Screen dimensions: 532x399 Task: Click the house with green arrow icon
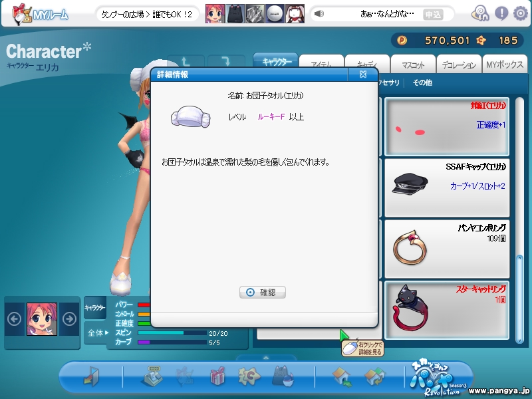tap(342, 376)
